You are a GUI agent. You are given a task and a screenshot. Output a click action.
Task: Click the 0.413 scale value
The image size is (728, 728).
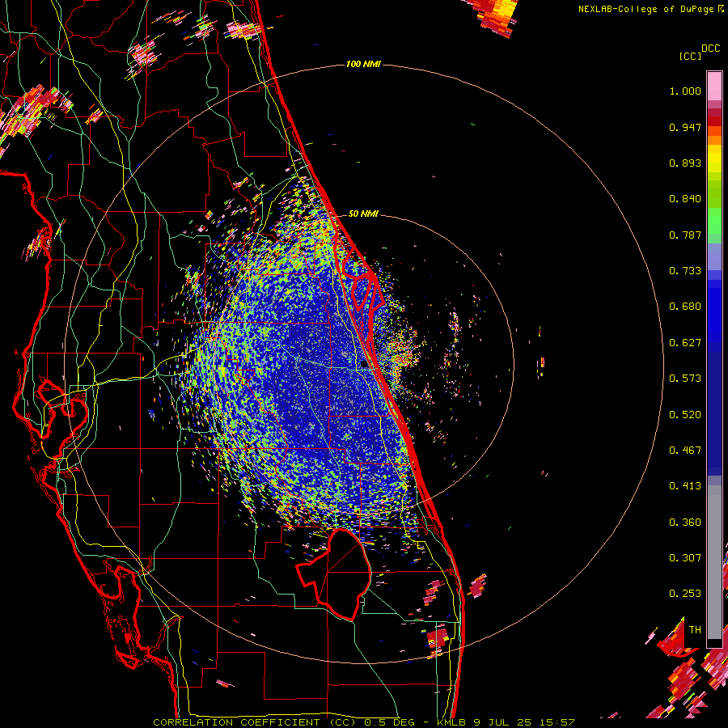tap(685, 486)
